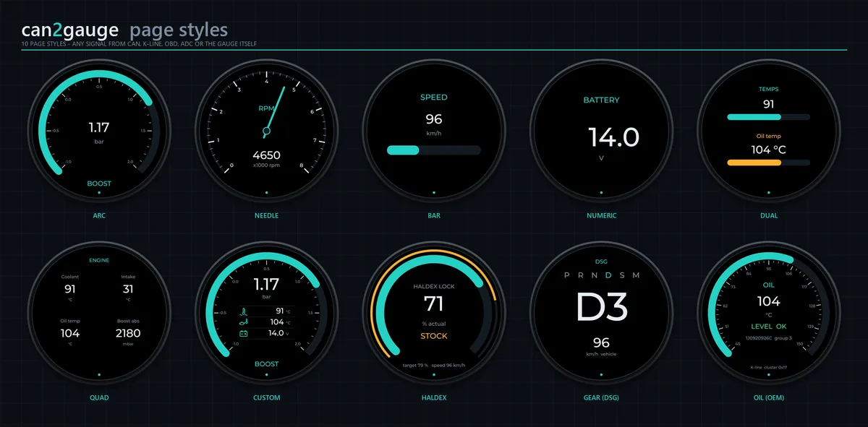This screenshot has width=868, height=427.
Task: Click the page indicator dot under Quad gauge
Action: [x=98, y=375]
